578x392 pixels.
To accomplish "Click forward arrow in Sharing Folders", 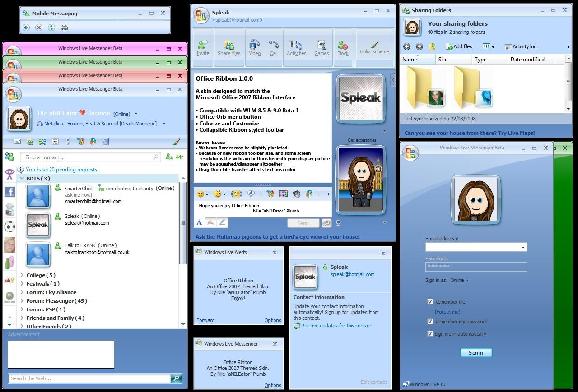I will pos(420,46).
